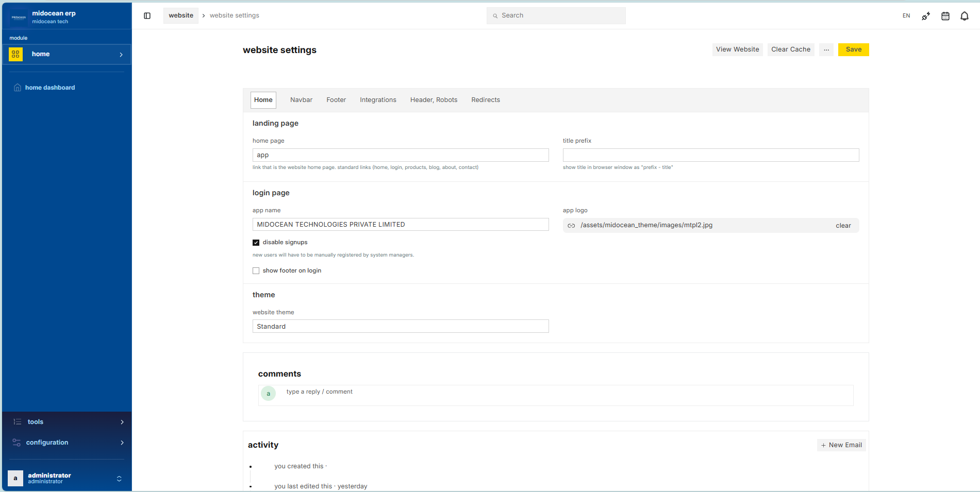This screenshot has width=980, height=492.
Task: Click the title prefix input field
Action: coord(710,155)
